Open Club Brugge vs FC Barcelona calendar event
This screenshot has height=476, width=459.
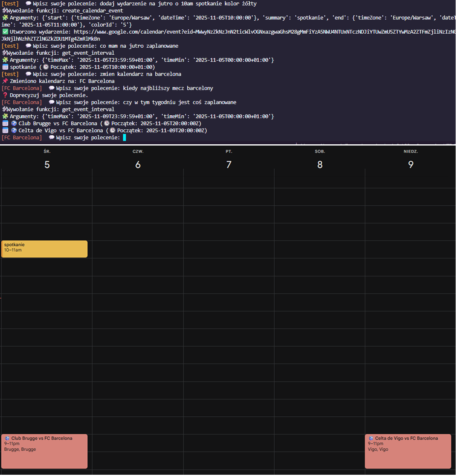tap(44, 451)
